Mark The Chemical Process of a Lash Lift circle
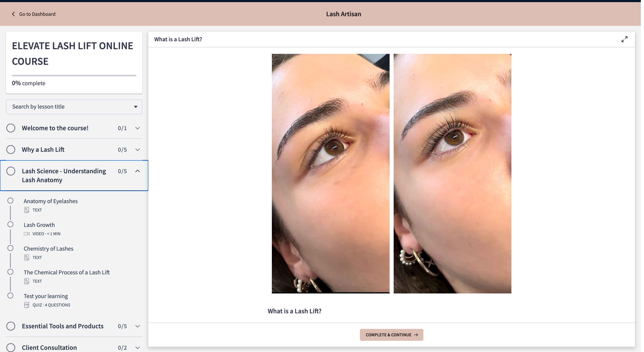The image size is (644, 352). [x=10, y=272]
